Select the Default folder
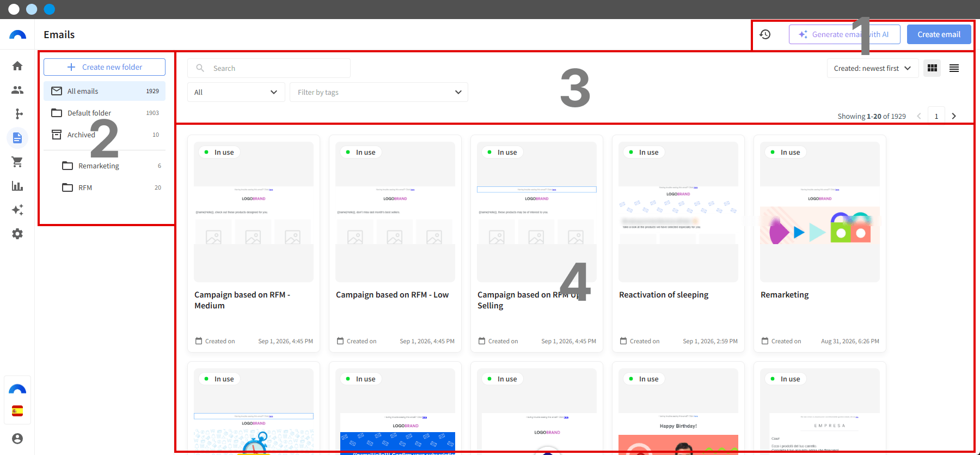This screenshot has width=980, height=455. tap(105, 113)
